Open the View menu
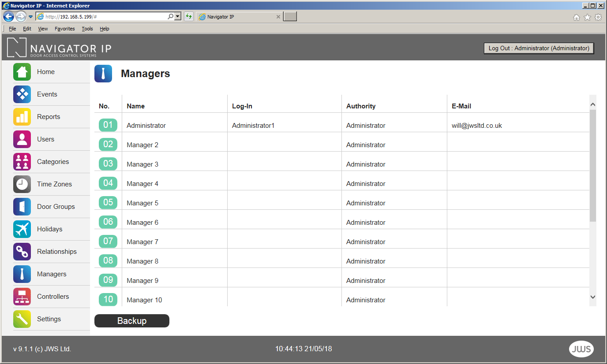Screen dimensions: 607x364 (43, 29)
